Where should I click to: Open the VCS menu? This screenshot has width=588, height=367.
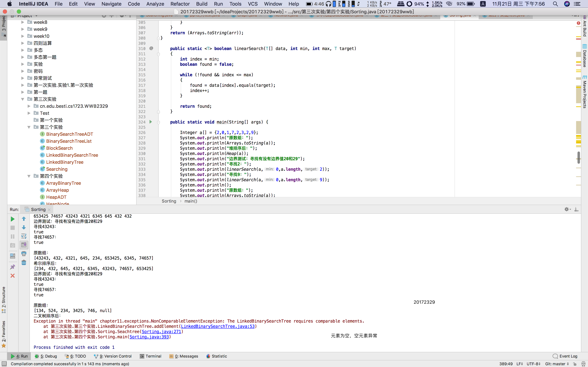pos(253,4)
